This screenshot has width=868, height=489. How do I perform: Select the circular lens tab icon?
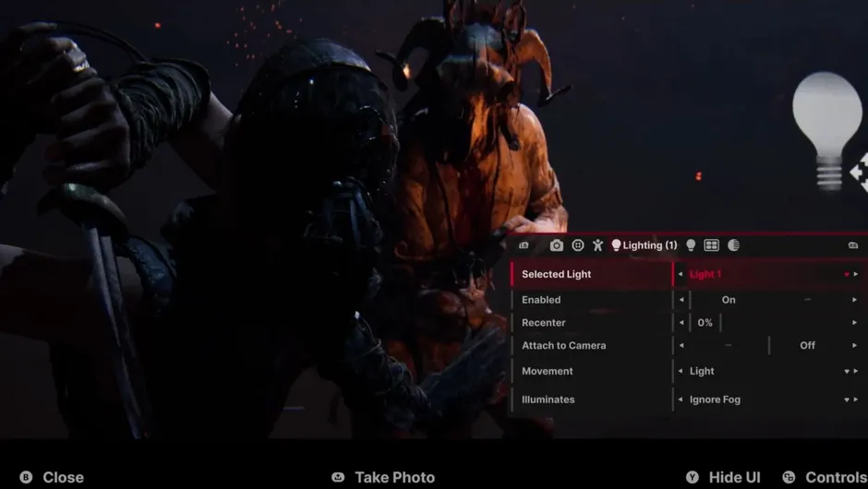tap(578, 245)
